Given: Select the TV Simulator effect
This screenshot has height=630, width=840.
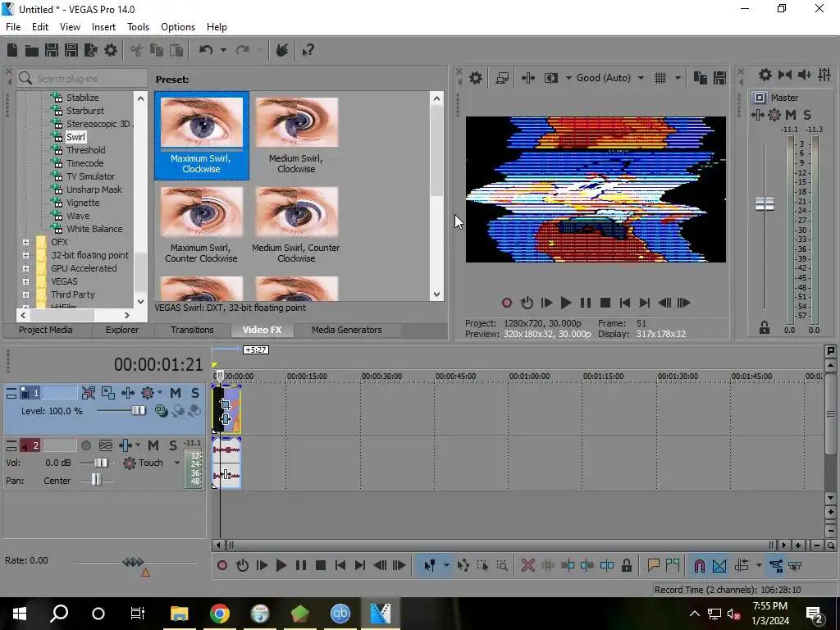Looking at the screenshot, I should coord(90,176).
